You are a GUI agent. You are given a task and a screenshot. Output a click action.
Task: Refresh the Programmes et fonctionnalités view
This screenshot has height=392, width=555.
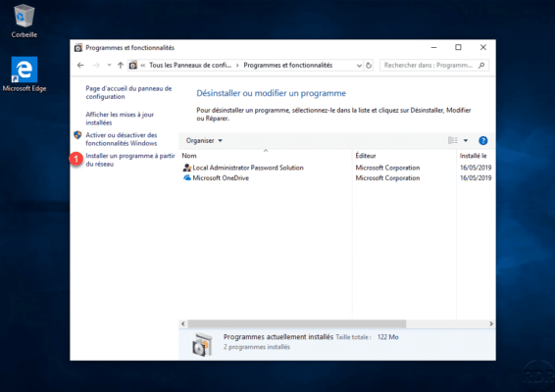coord(369,65)
